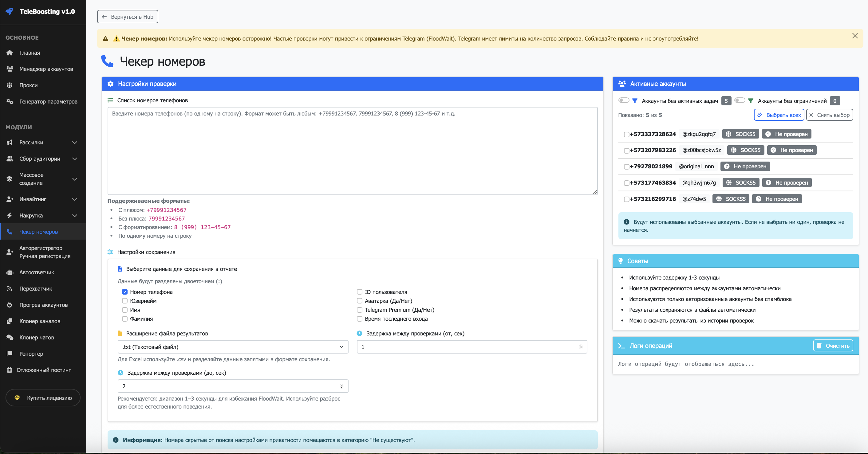Click the globe icon beside Прокси
This screenshot has width=868, height=454.
click(x=10, y=85)
